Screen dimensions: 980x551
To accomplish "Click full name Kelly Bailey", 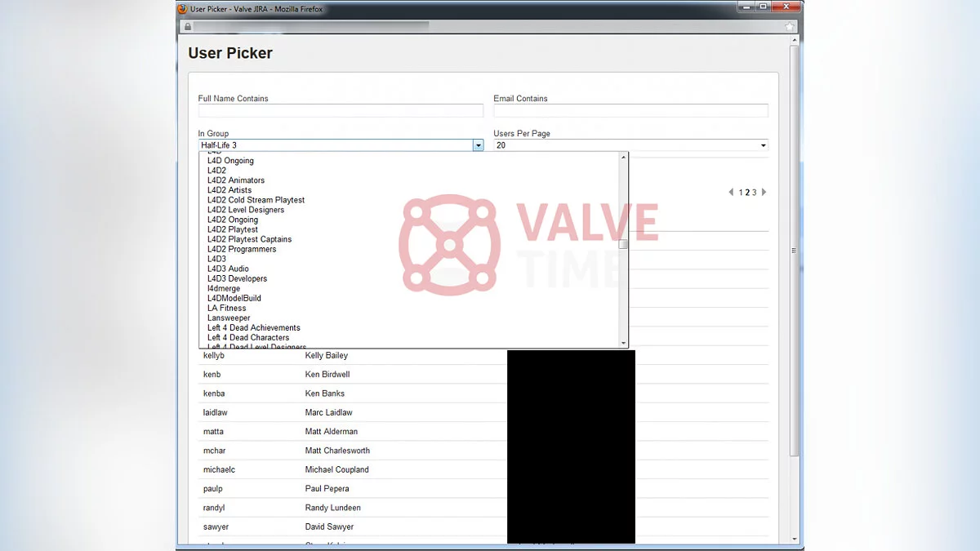I will 327,356.
